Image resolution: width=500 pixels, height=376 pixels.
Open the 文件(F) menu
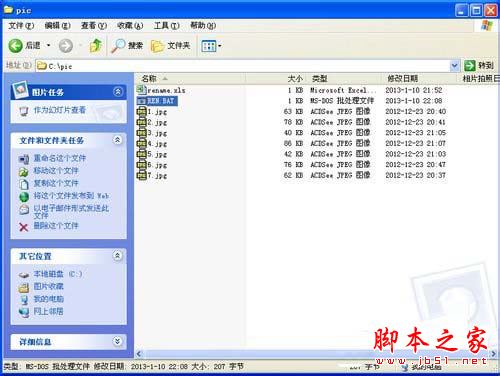[x=21, y=26]
